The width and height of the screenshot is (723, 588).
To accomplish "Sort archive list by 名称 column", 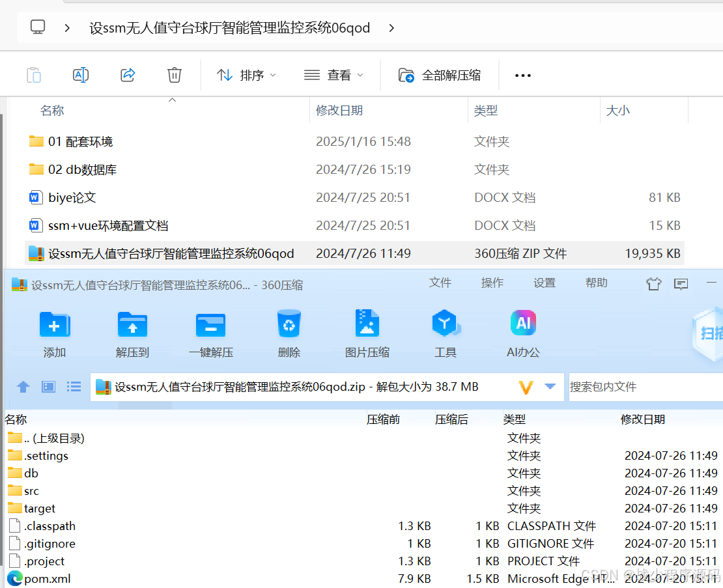I will click(16, 419).
